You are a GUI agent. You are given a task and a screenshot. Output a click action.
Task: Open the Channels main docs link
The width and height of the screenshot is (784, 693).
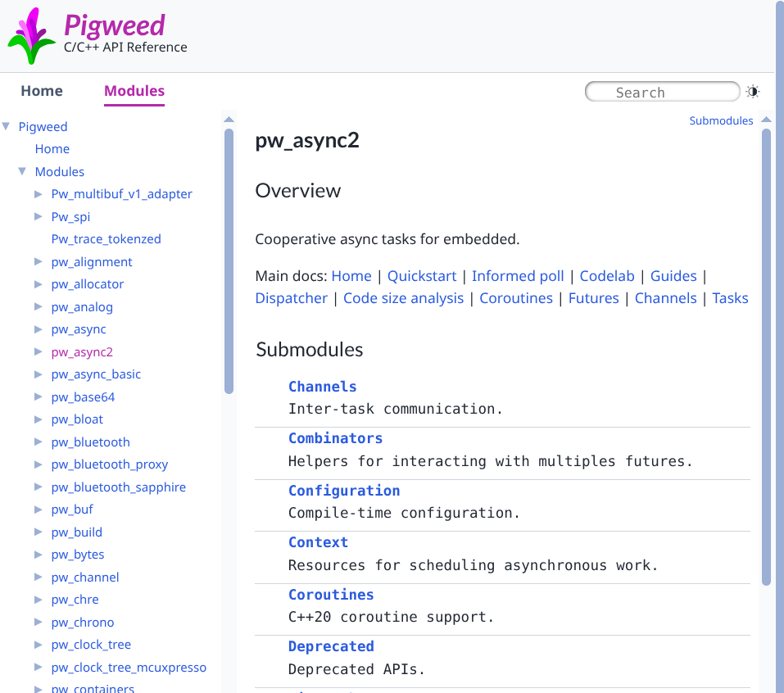(665, 298)
